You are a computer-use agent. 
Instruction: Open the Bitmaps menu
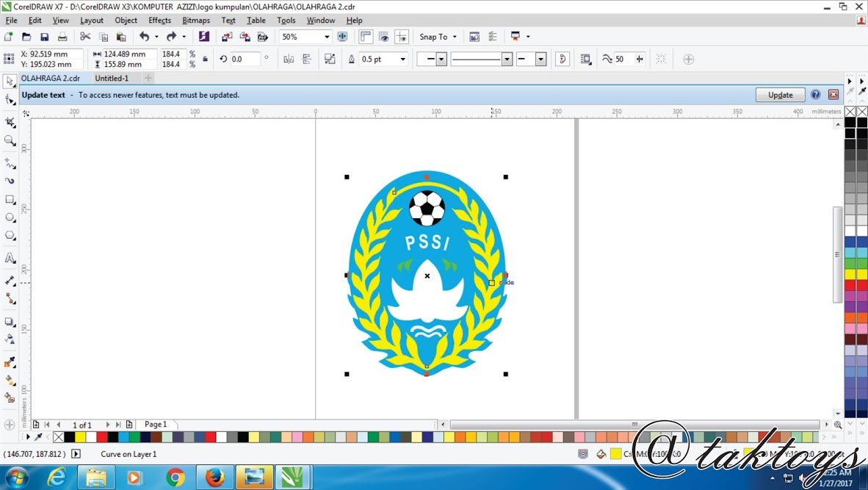(196, 21)
